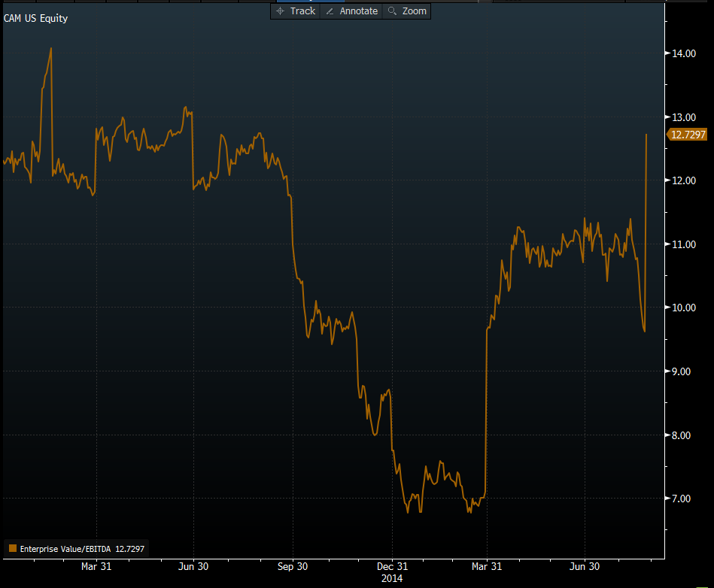Click the chart line's highest peak near 14.00
The image size is (714, 588).
(50, 49)
